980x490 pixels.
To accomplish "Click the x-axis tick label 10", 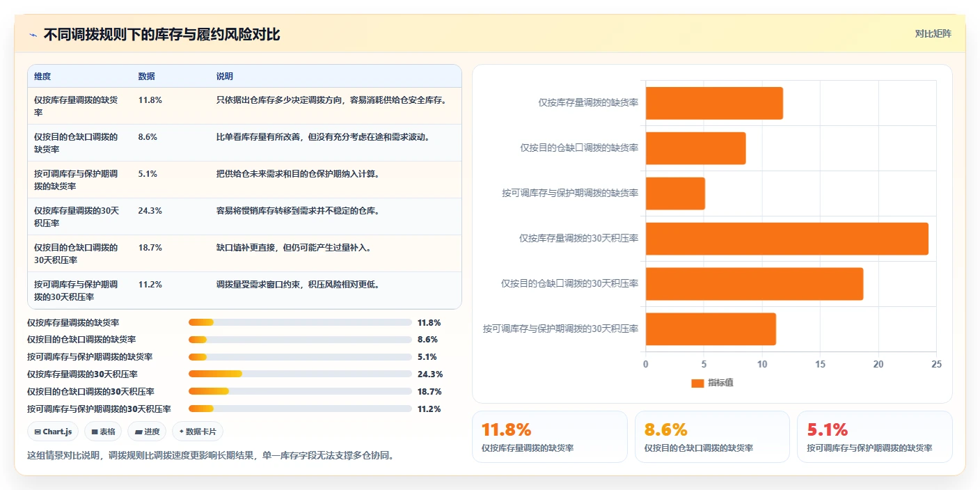I will 762,365.
